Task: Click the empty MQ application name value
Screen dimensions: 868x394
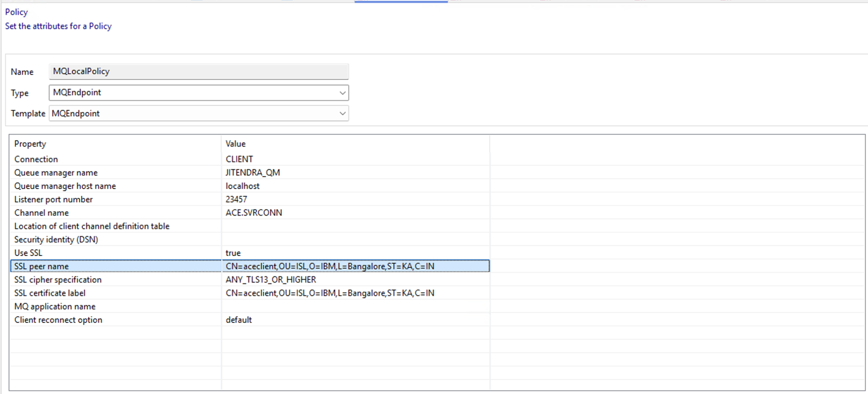Action: [x=355, y=306]
